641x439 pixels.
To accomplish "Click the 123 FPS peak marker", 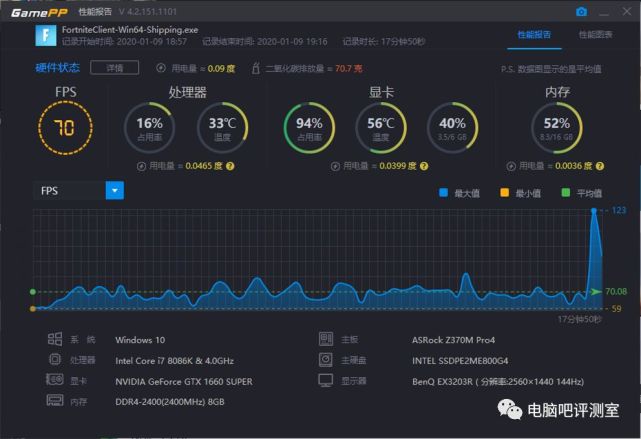I will [x=594, y=211].
